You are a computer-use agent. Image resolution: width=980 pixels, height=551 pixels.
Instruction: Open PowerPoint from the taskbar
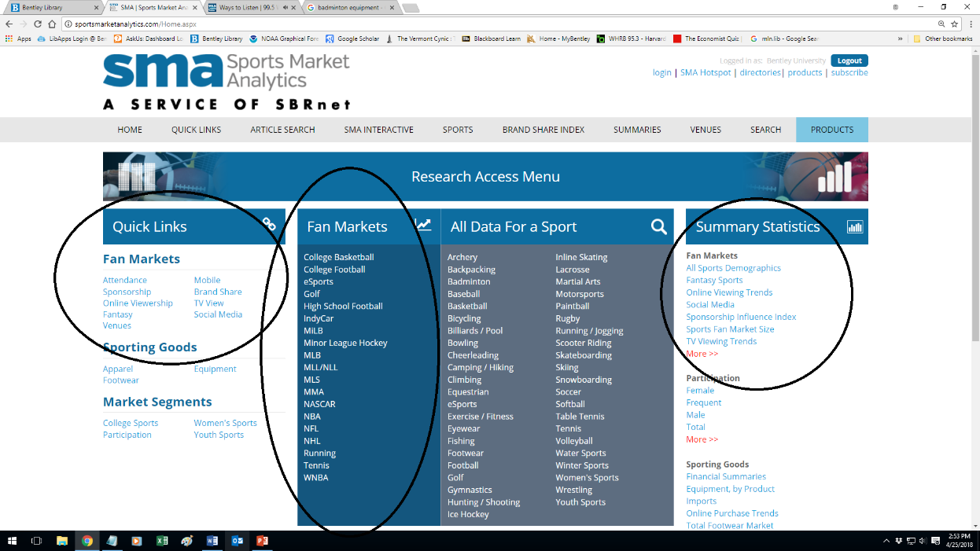263,541
